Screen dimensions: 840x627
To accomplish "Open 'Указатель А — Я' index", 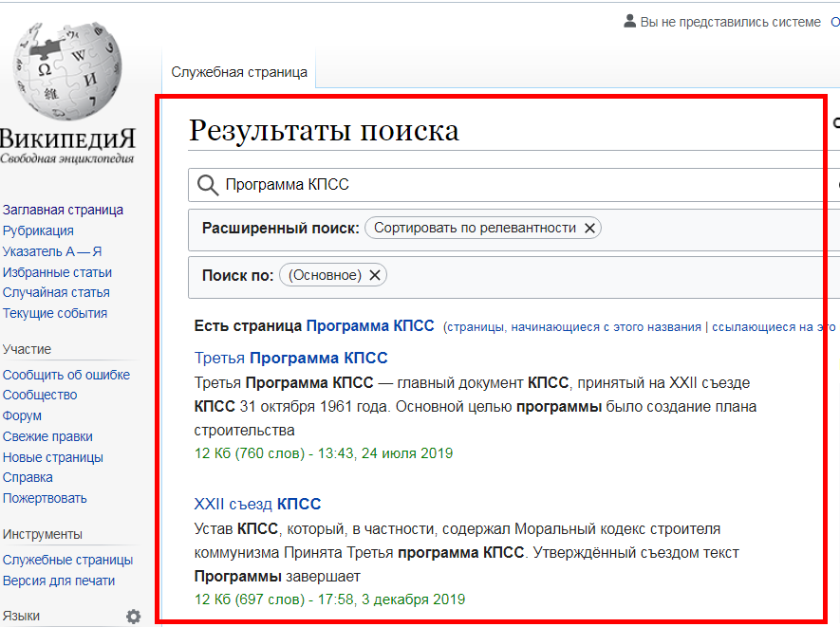I will (x=52, y=251).
